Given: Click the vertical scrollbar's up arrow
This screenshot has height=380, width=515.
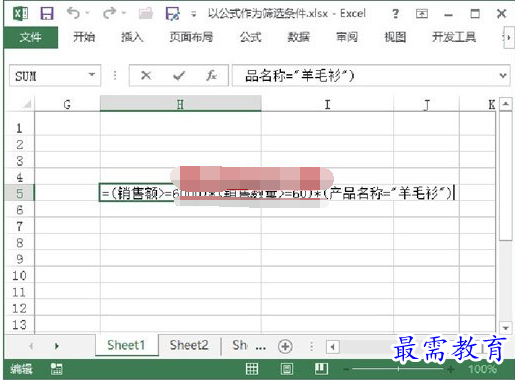Looking at the screenshot, I should (506, 104).
